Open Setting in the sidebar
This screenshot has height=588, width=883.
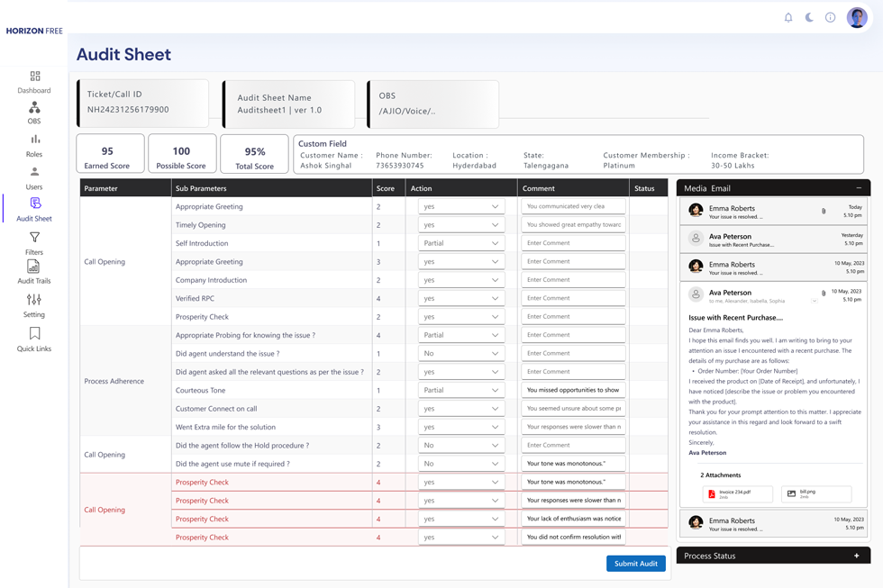pyautogui.click(x=34, y=305)
